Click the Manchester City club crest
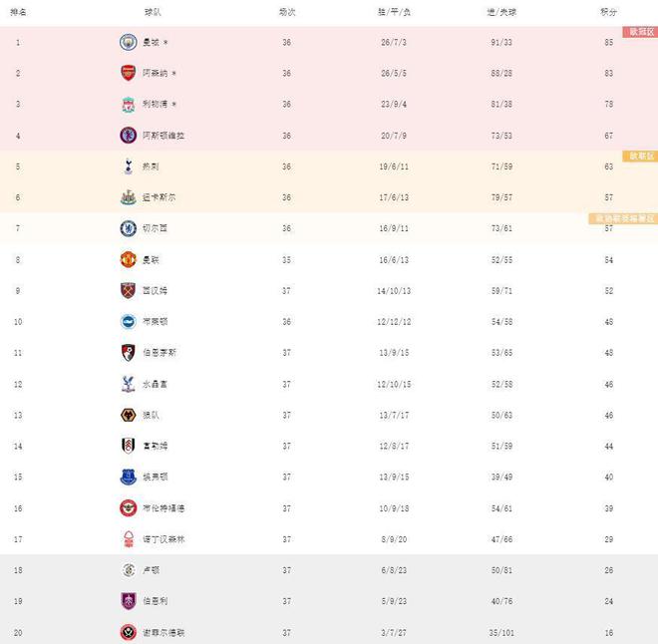 pos(128,43)
